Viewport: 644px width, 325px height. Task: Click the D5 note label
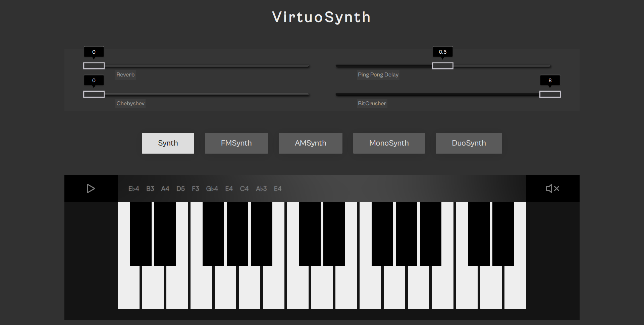click(x=180, y=188)
